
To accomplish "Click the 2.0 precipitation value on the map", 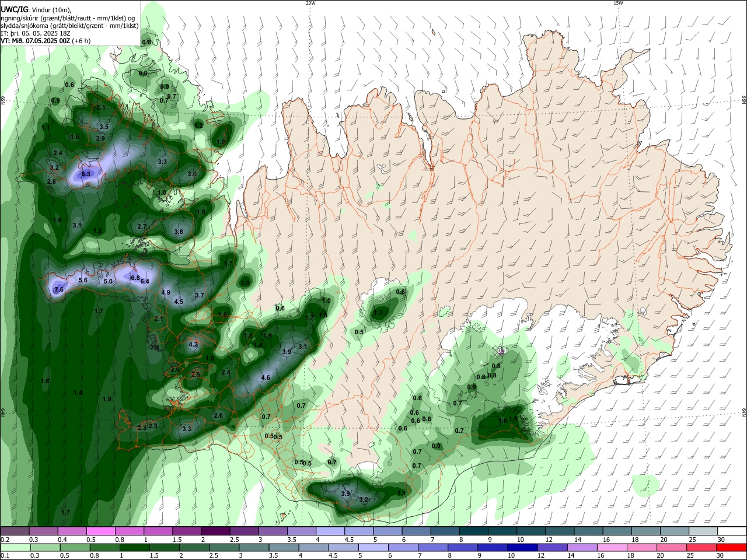I will click(175, 370).
